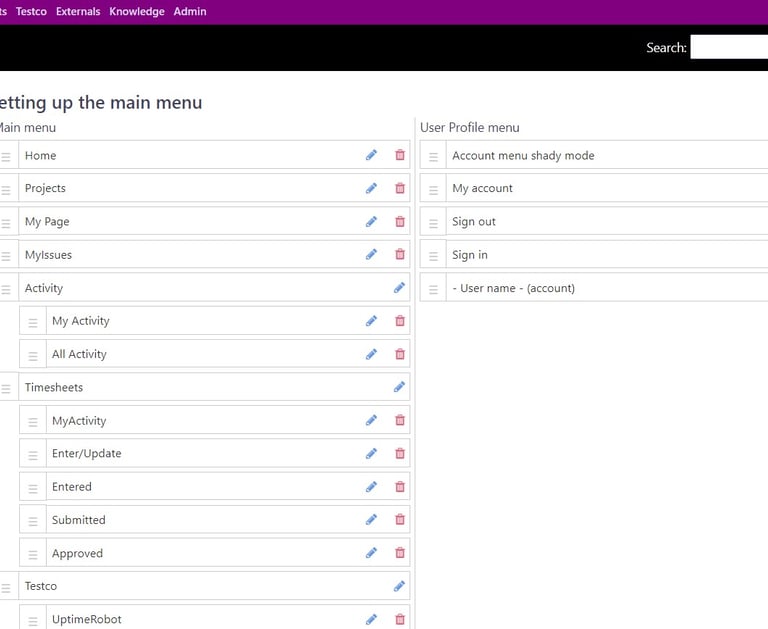This screenshot has width=768, height=629.
Task: Edit the Home menu item
Action: [371, 155]
